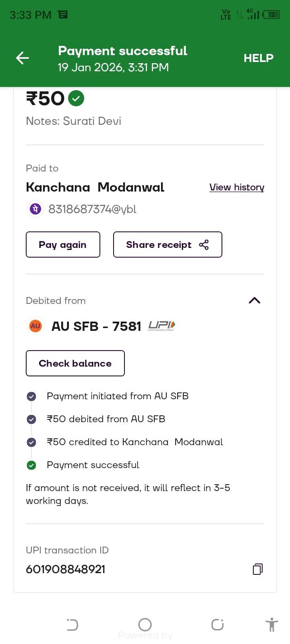
Task: Tap the PhonePe icon beside UPI ID
Action: pyautogui.click(x=35, y=209)
